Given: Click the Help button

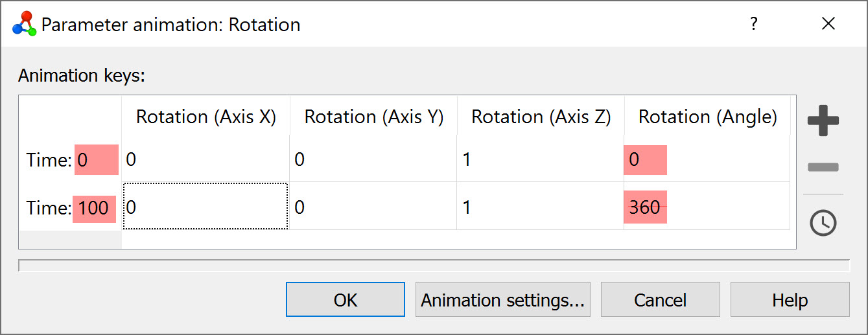Looking at the screenshot, I should click(790, 300).
